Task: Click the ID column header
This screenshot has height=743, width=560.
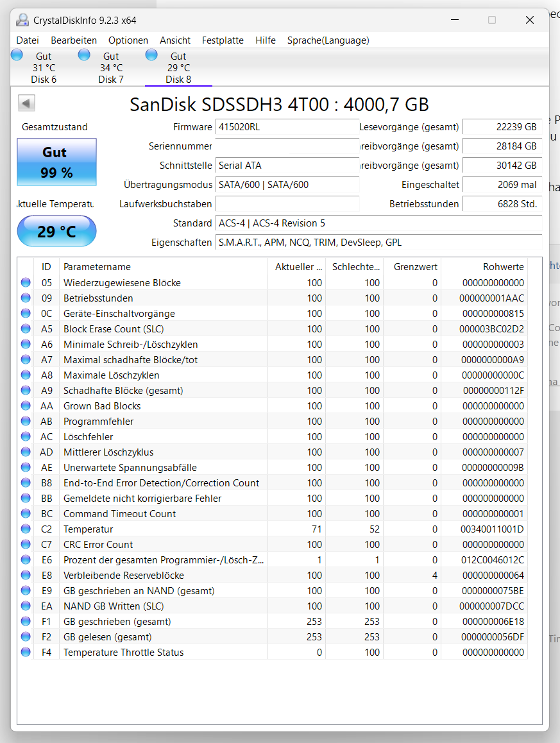Action: 46,267
